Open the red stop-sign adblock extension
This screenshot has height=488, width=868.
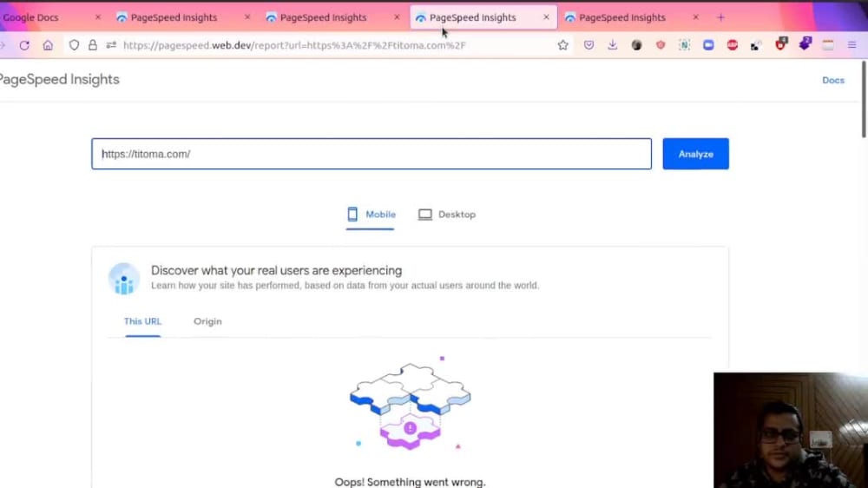tap(733, 45)
